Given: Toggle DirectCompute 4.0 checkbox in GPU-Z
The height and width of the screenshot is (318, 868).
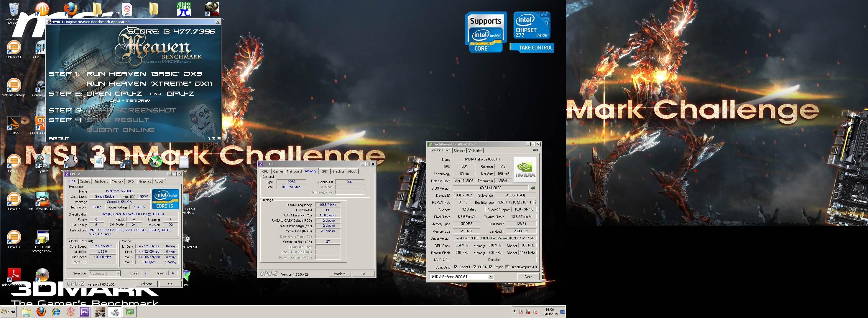Looking at the screenshot, I should (507, 267).
